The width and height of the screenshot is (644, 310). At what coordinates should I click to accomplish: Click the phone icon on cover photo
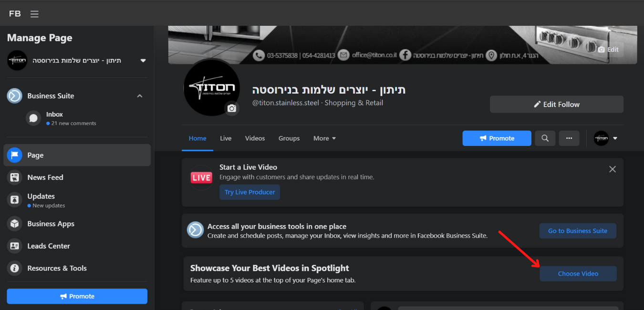259,55
